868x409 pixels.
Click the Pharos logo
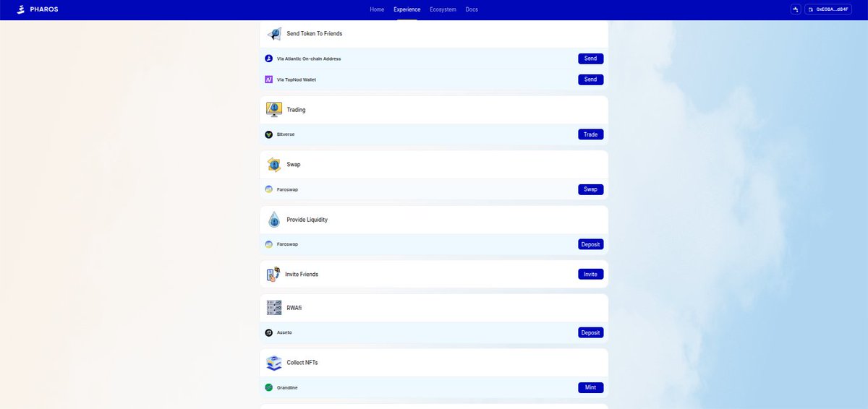pos(36,9)
